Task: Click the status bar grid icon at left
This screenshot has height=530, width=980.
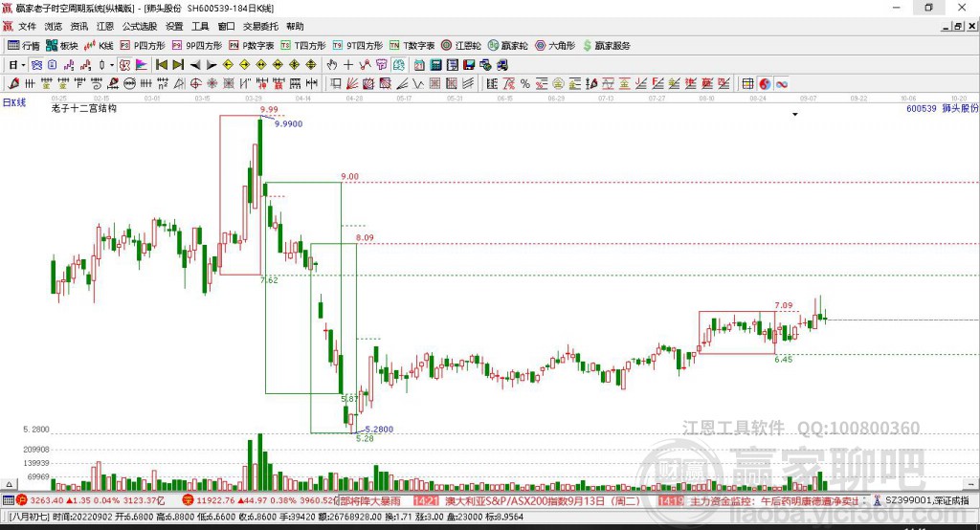Action: (8, 500)
